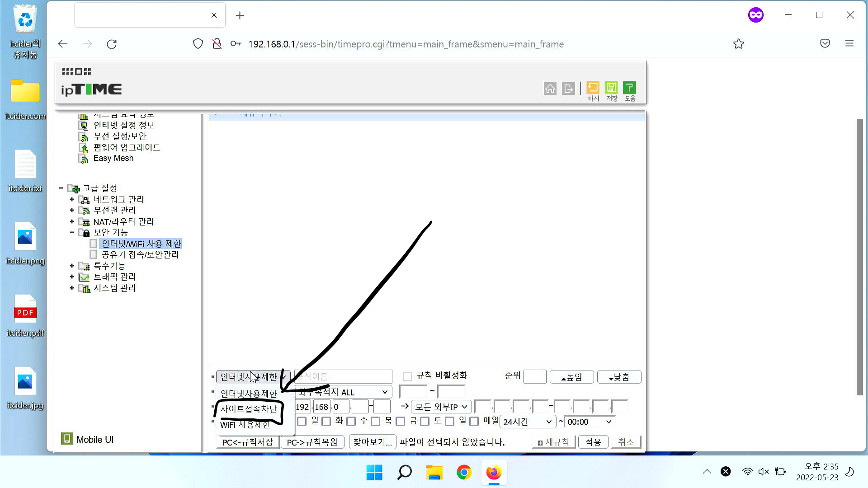Collapse 보안 기능 tree node
This screenshot has width=868, height=488.
click(72, 232)
